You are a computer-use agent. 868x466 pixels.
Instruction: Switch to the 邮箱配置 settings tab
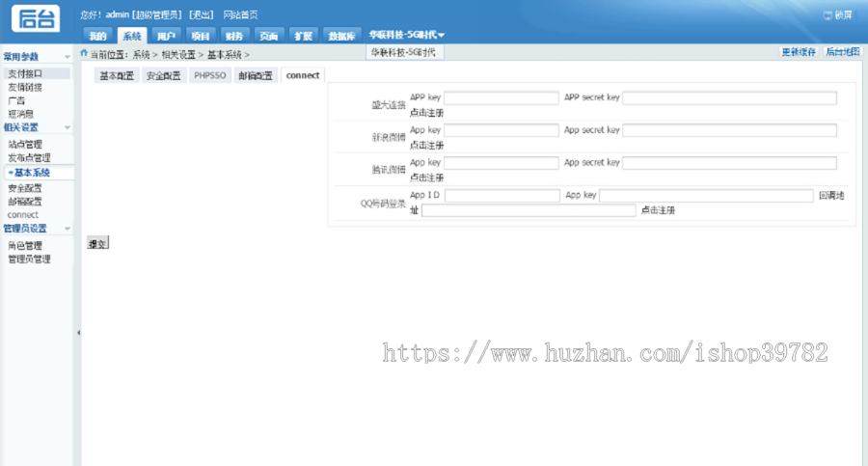[256, 75]
